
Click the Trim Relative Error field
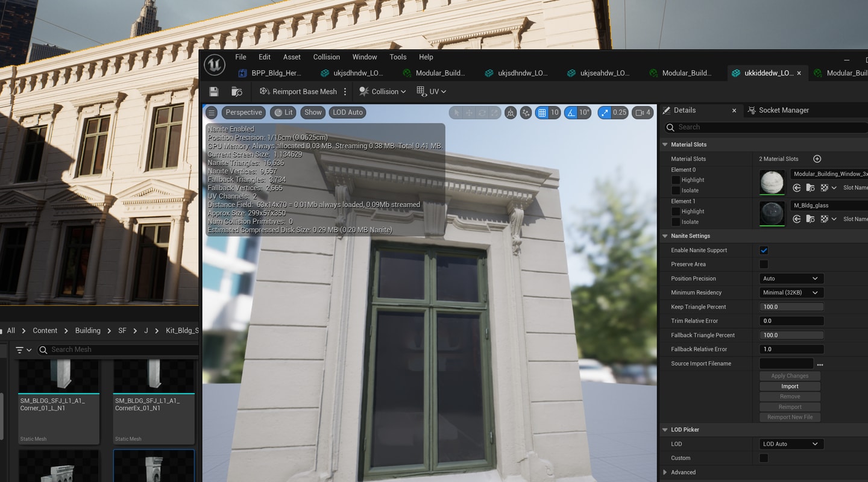[x=791, y=321]
